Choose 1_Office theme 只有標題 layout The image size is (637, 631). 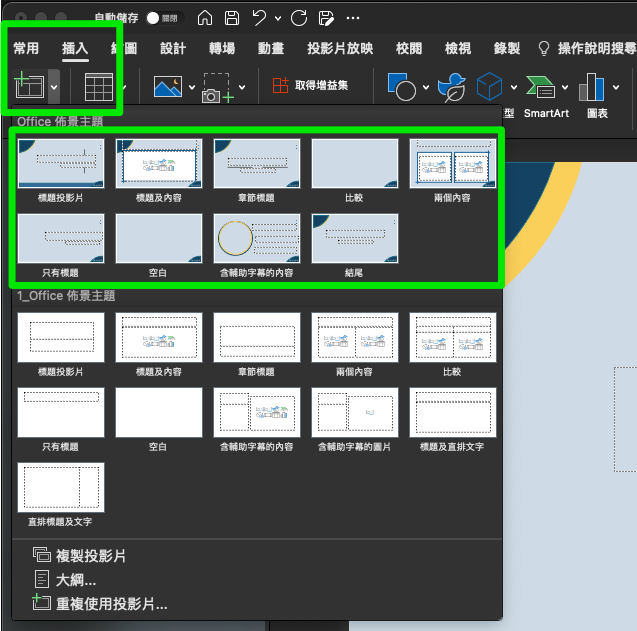tap(61, 412)
